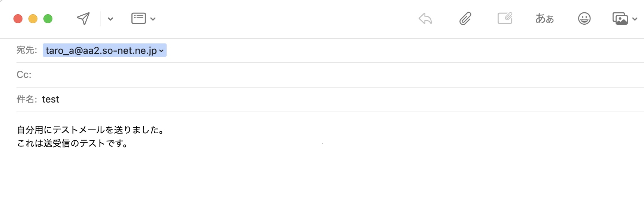Open the photo browser icon

[620, 18]
